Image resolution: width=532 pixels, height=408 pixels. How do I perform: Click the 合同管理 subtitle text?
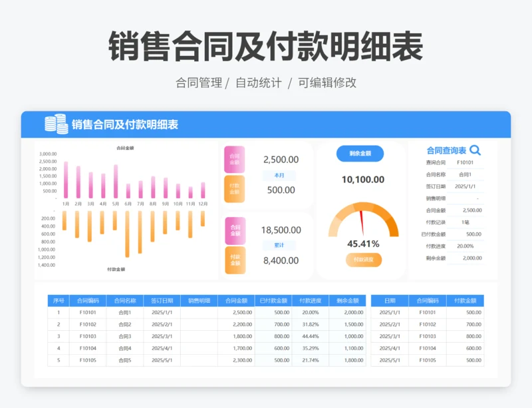[x=199, y=83]
